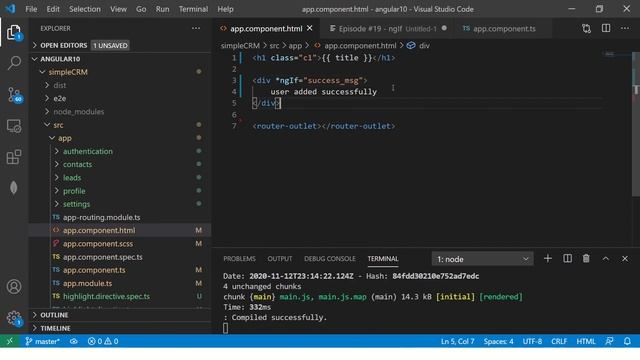Split the editor to the right

pyautogui.click(x=606, y=28)
